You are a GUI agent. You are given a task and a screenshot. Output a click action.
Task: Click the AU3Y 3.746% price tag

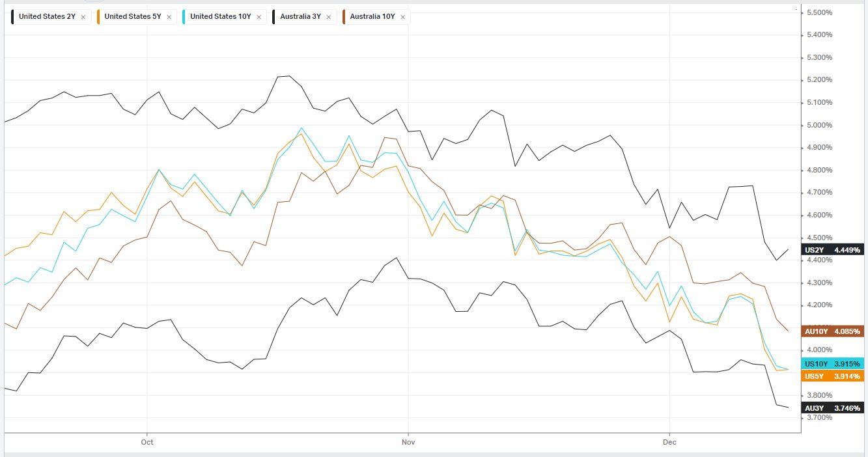(x=833, y=408)
